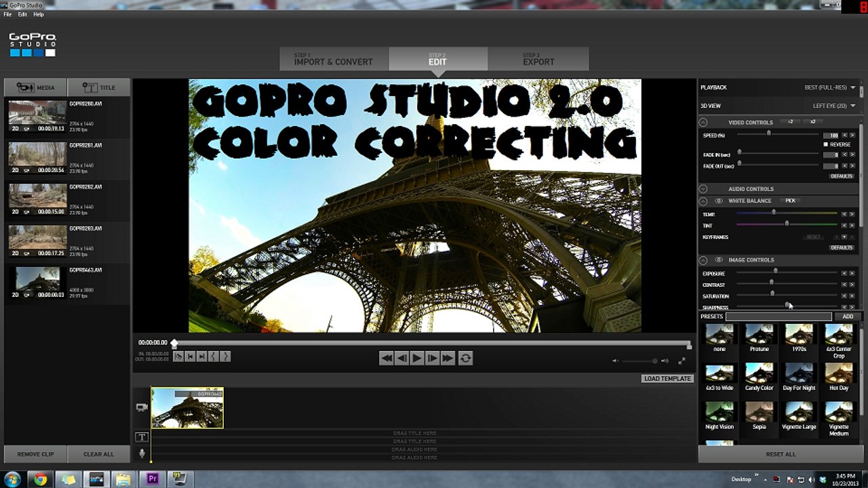Click the White Balance Pick button
Screen dimensions: 868x488
coord(790,201)
